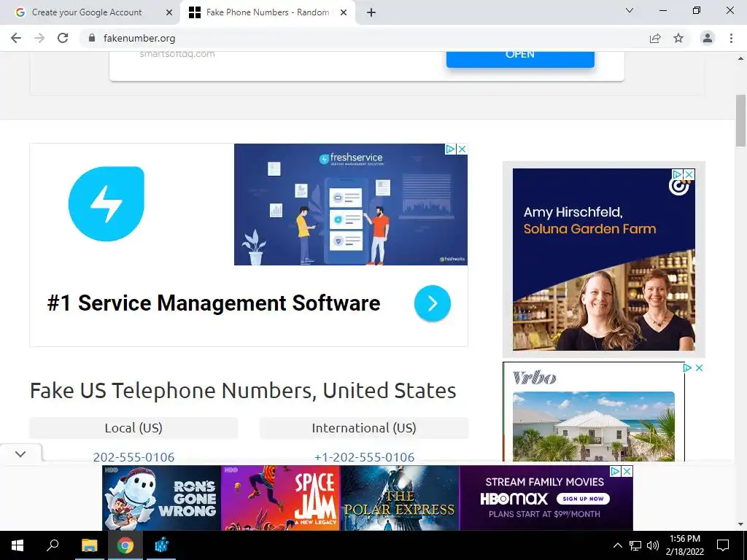Click Ron's Gone Wrong movie poster

161,498
